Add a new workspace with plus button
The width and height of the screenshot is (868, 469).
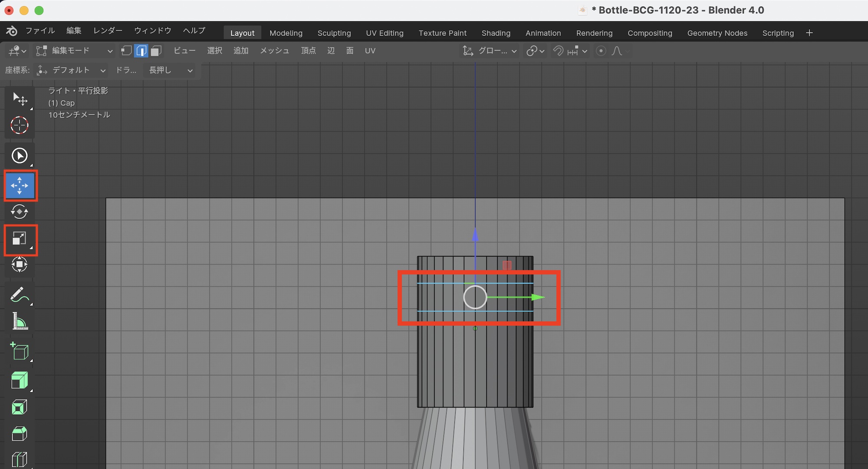809,33
